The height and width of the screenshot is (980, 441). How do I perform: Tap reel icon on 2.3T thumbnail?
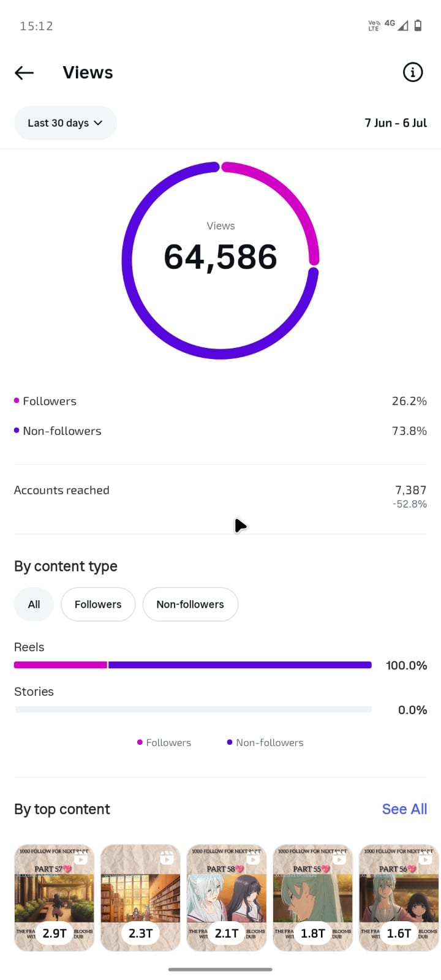167,860
